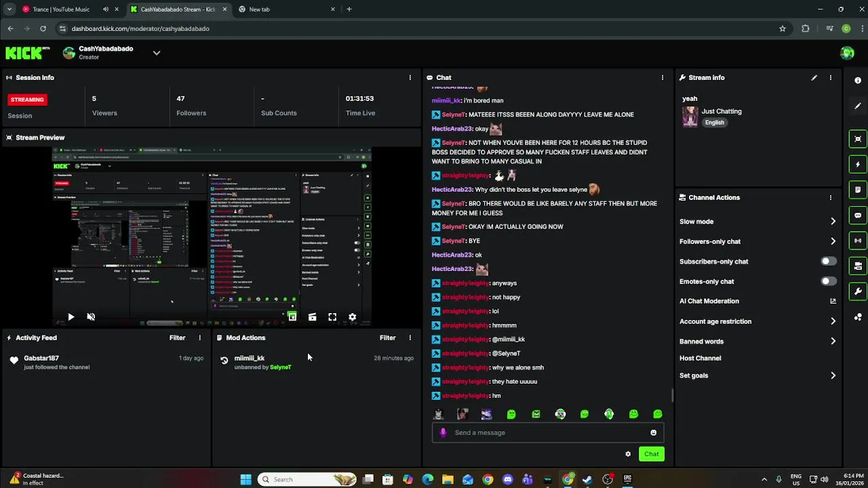The height and width of the screenshot is (488, 868).
Task: Toggle the camera channel actions widget icon
Action: 858,266
